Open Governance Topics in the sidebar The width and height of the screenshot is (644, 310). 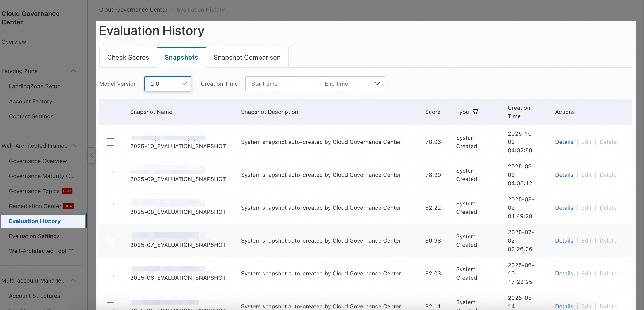pos(34,191)
